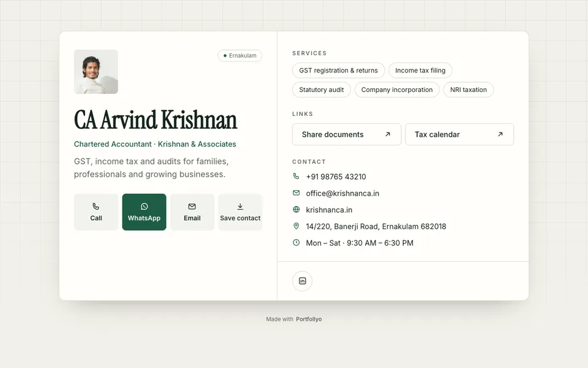Select Income tax filing tag
This screenshot has height=368, width=588.
[420, 71]
